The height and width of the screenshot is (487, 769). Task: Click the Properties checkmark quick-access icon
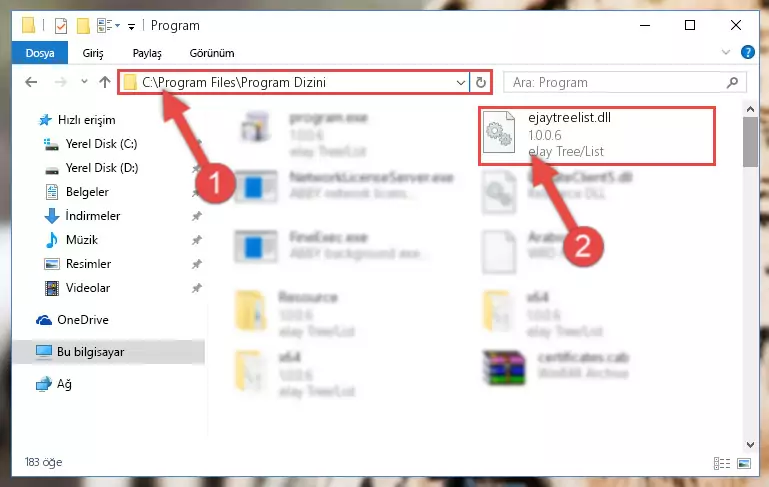(61, 26)
